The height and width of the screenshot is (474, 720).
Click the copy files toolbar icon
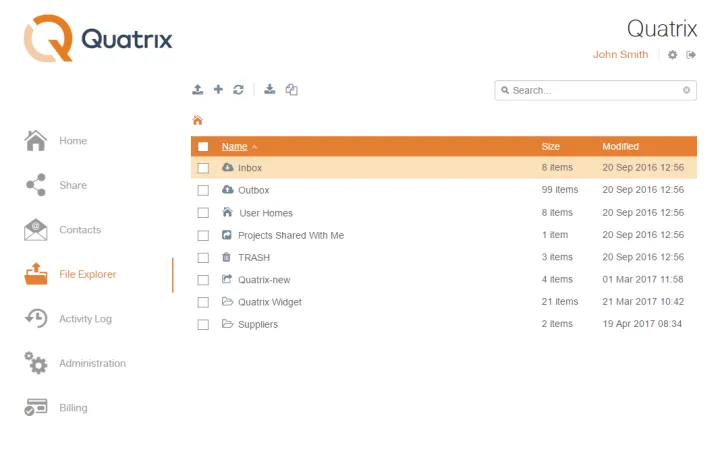point(292,90)
